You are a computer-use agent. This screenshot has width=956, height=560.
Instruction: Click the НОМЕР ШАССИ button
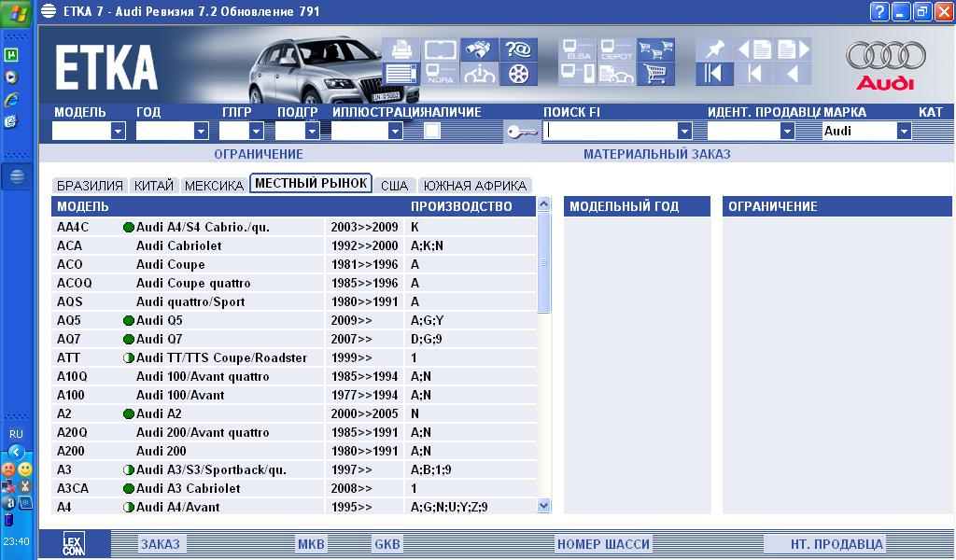tap(597, 544)
